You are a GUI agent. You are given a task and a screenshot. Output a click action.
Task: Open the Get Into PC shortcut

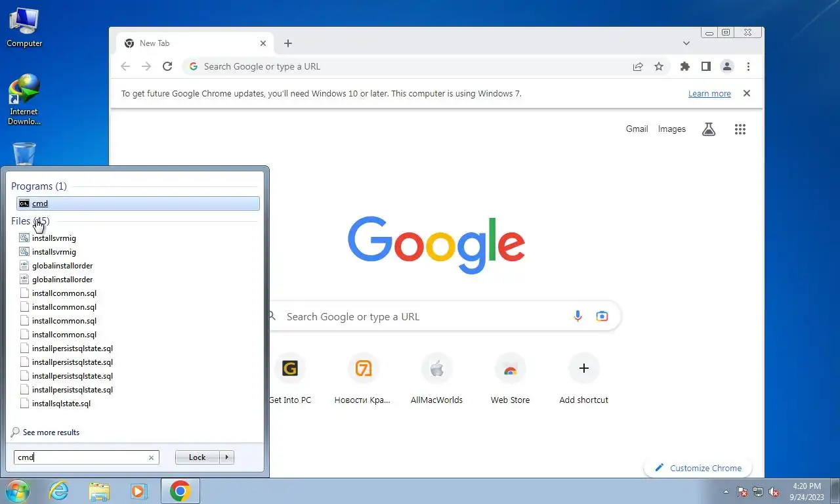click(x=290, y=379)
